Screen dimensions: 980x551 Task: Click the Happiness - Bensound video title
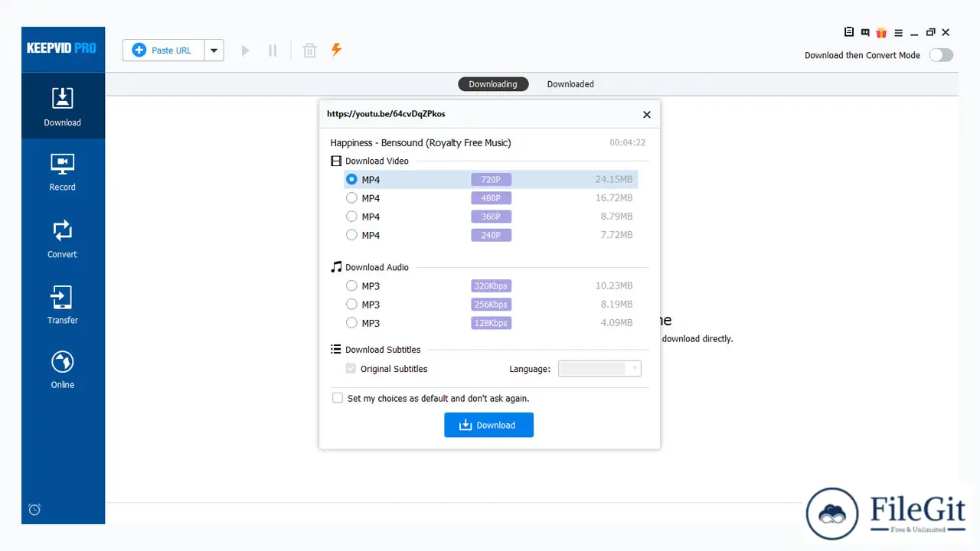420,143
